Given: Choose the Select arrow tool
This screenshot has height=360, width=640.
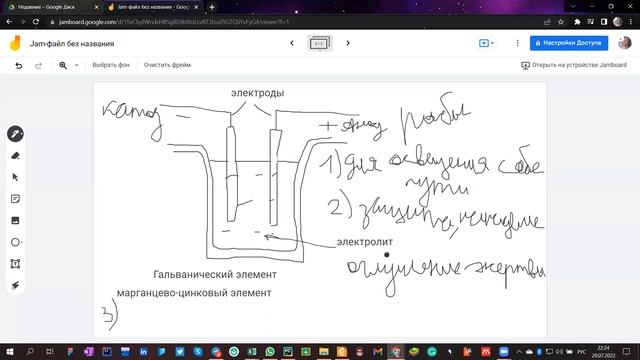Looking at the screenshot, I should coord(15,178).
